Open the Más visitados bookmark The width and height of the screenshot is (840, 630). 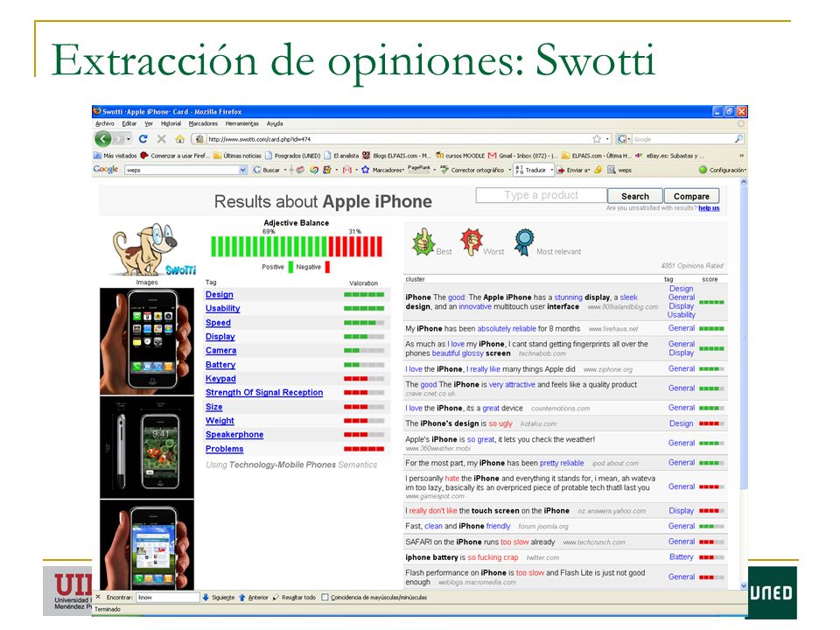(115, 156)
